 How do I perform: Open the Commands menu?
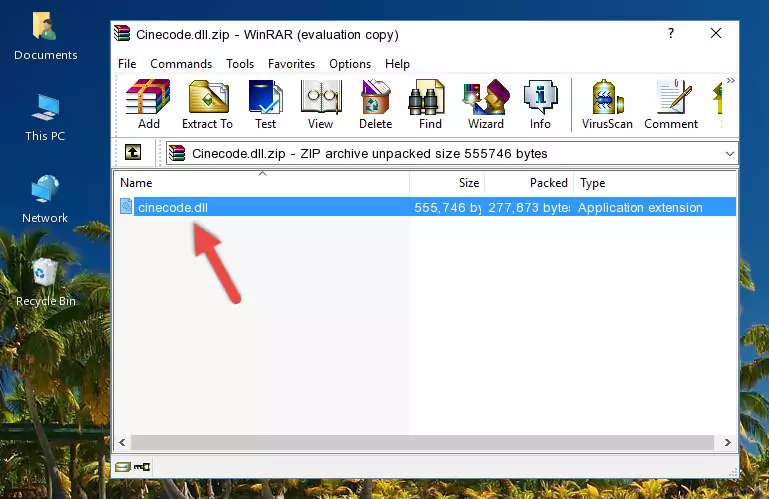click(181, 64)
